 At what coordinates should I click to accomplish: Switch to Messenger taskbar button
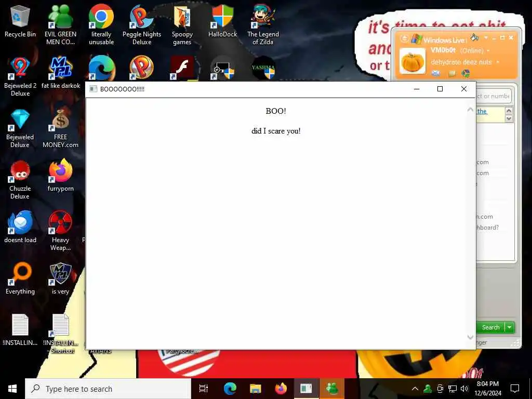tap(331, 389)
